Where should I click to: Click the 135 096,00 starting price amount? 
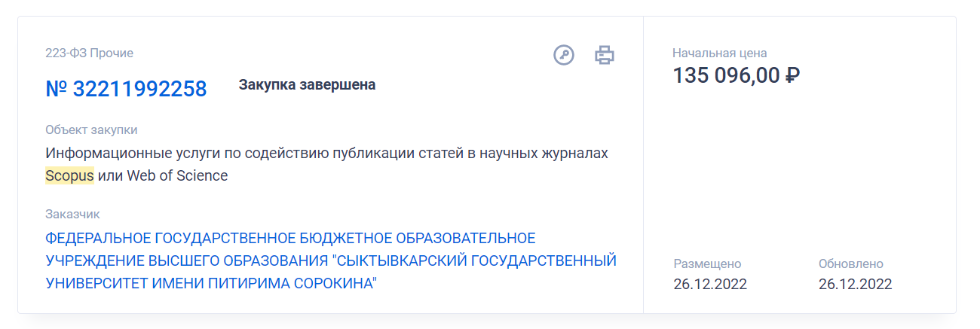(726, 76)
